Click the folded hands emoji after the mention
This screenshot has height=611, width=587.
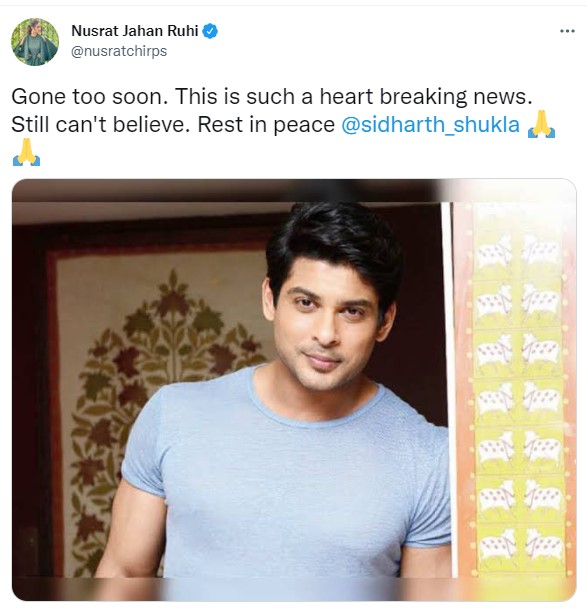tap(541, 124)
